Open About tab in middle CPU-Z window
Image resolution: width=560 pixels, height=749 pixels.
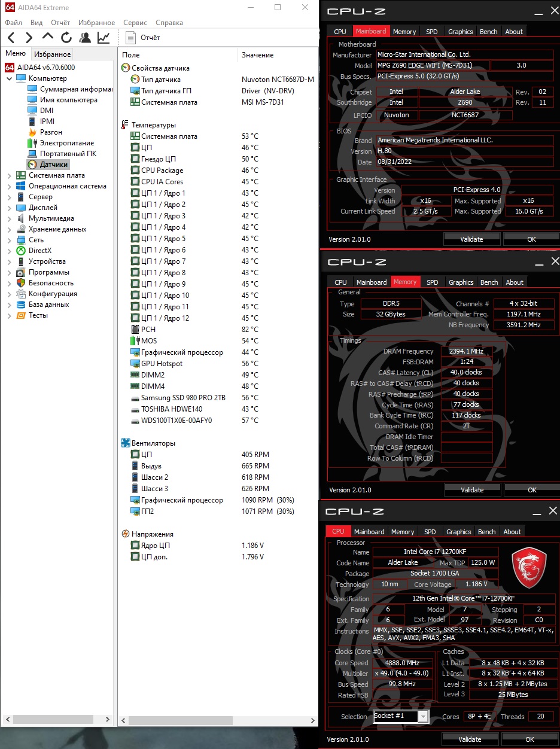coord(515,282)
